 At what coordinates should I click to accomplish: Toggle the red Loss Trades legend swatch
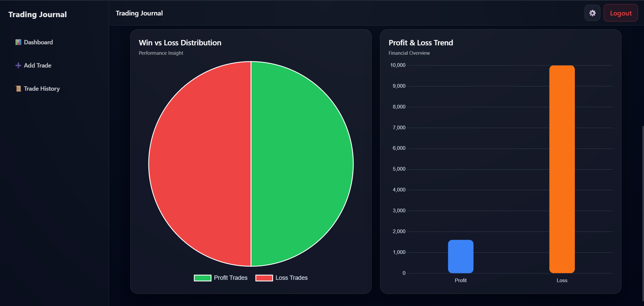pyautogui.click(x=264, y=278)
